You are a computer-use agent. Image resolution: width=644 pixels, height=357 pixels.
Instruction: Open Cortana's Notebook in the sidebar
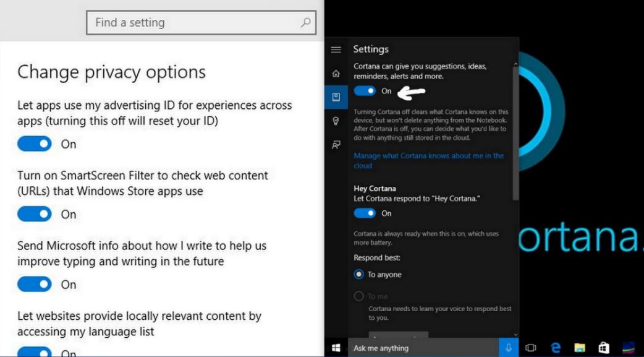[336, 96]
